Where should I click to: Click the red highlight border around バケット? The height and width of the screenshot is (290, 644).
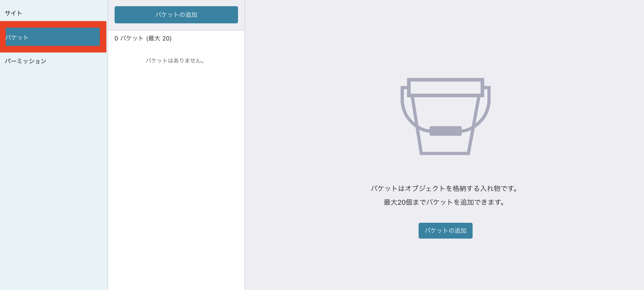click(x=53, y=24)
